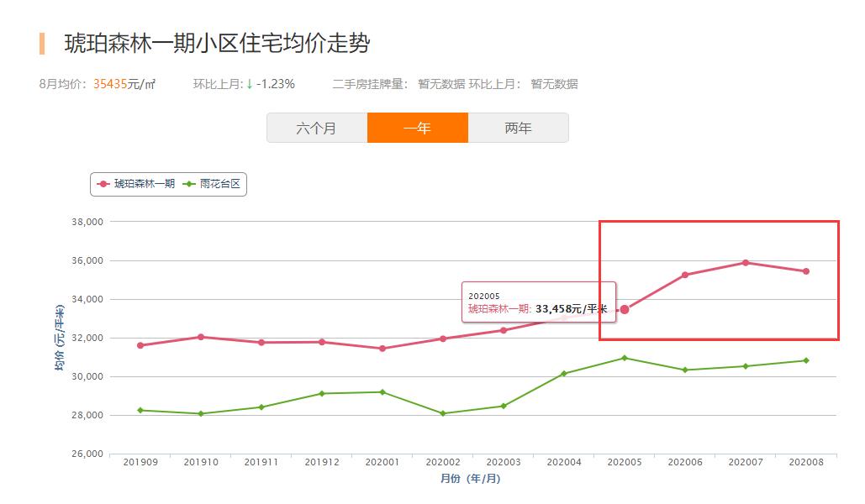Click the pink dot legend marker for 琥珀森林一期
The height and width of the screenshot is (504, 865).
click(x=103, y=184)
